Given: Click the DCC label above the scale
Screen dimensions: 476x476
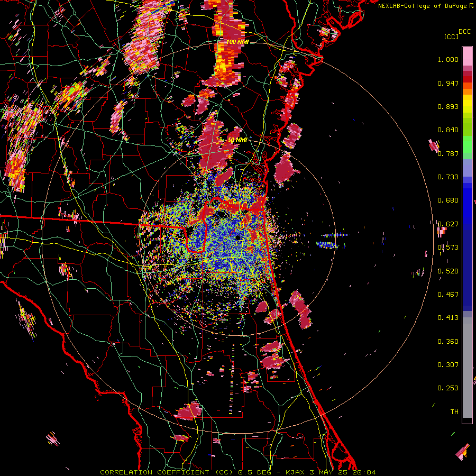Looking at the screenshot, I should [x=464, y=32].
